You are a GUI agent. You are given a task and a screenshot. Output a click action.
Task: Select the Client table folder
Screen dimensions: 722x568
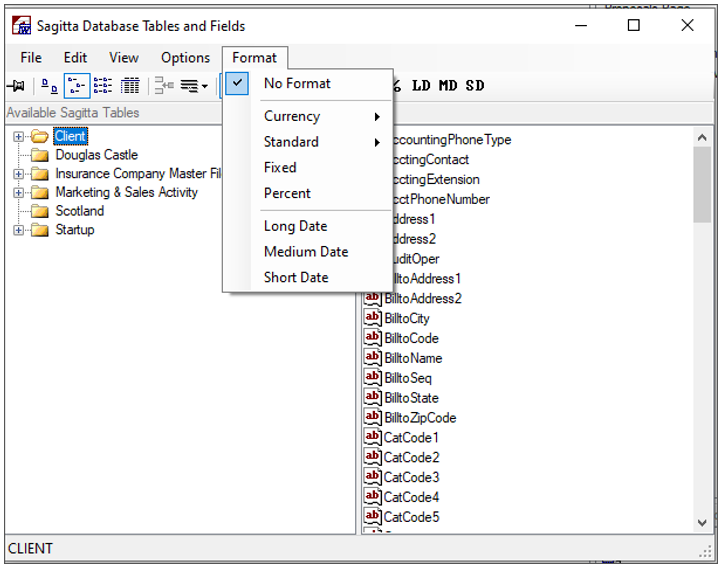click(x=70, y=136)
